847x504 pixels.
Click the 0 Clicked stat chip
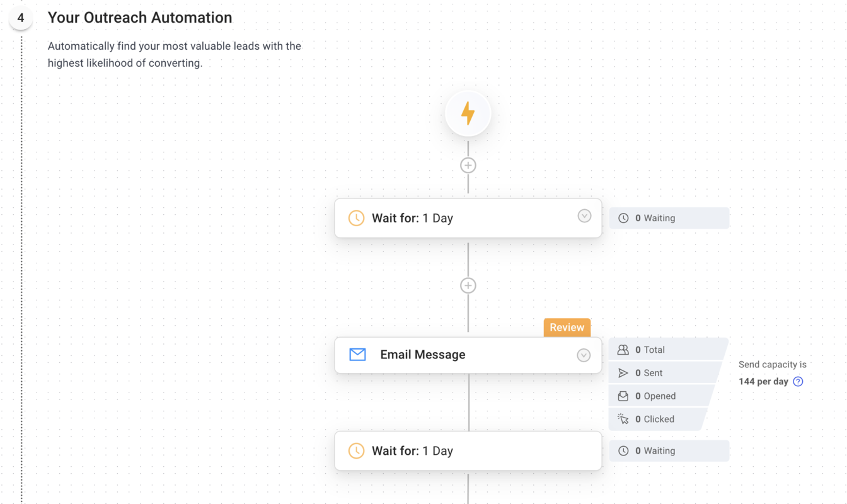point(655,419)
